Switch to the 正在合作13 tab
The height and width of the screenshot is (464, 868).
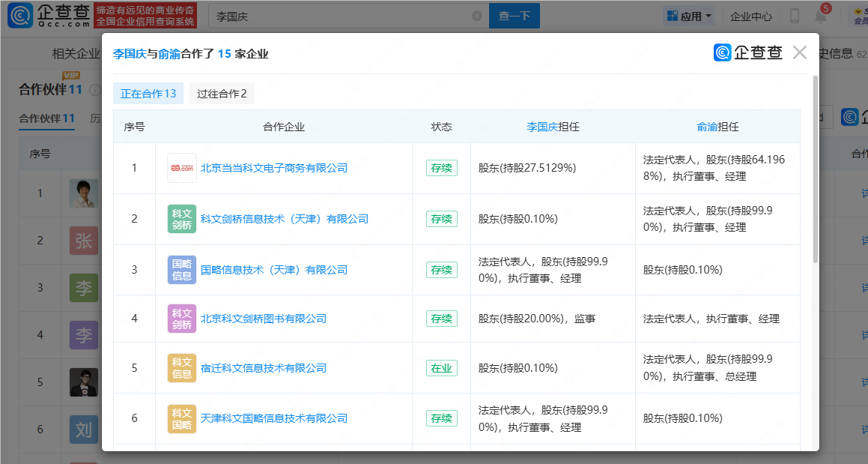click(x=148, y=94)
